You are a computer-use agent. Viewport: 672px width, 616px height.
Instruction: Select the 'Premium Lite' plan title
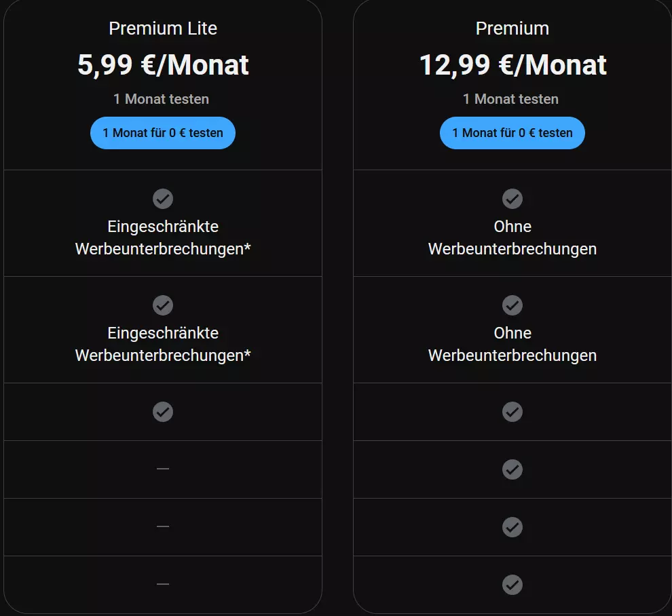163,28
